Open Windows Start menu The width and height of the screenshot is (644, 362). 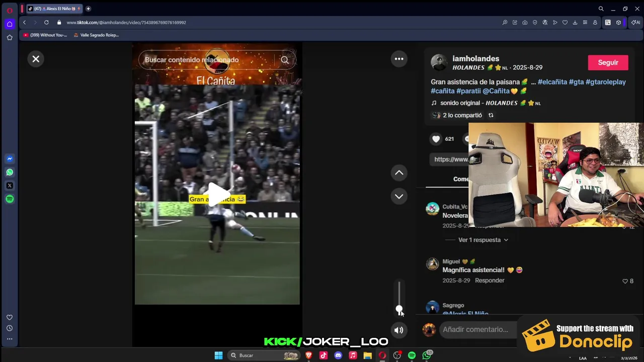point(218,355)
